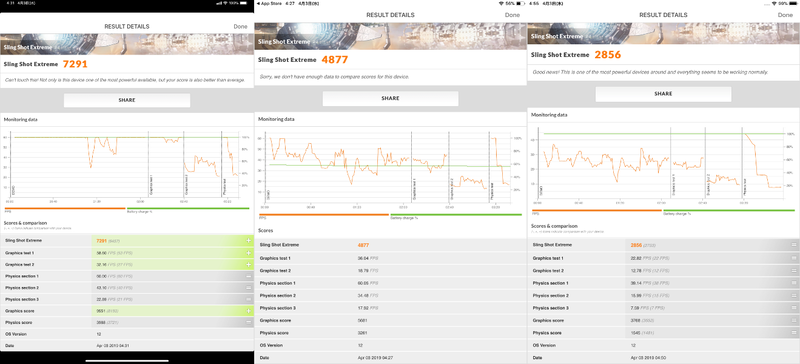Click the large orange 7291 score
Screen dimensions: 800x364
[75, 64]
